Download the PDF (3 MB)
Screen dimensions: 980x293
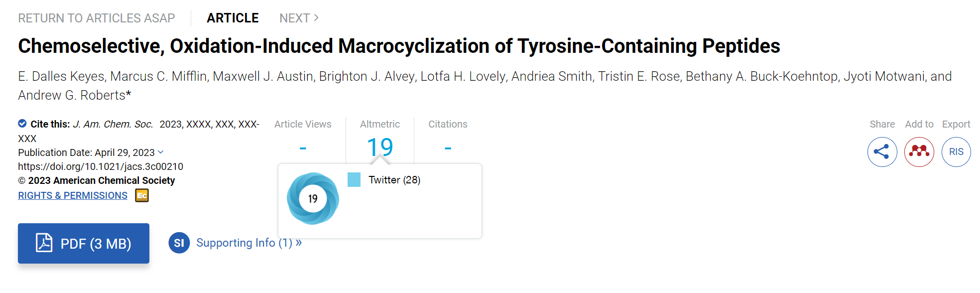[x=84, y=243]
